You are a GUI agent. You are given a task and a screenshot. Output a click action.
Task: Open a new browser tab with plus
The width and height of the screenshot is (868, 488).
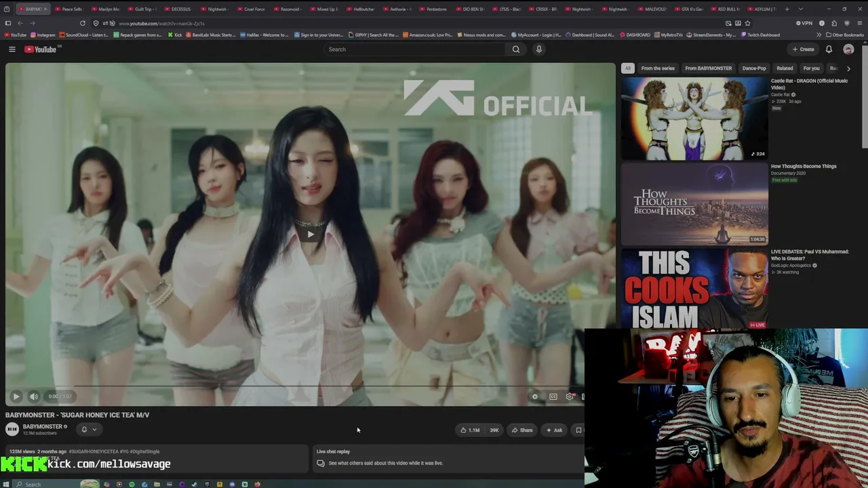pos(787,9)
